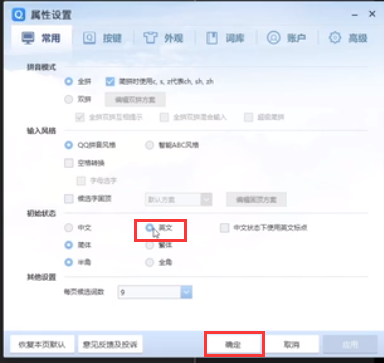Click the 编辑置顶方案 button

[256, 200]
